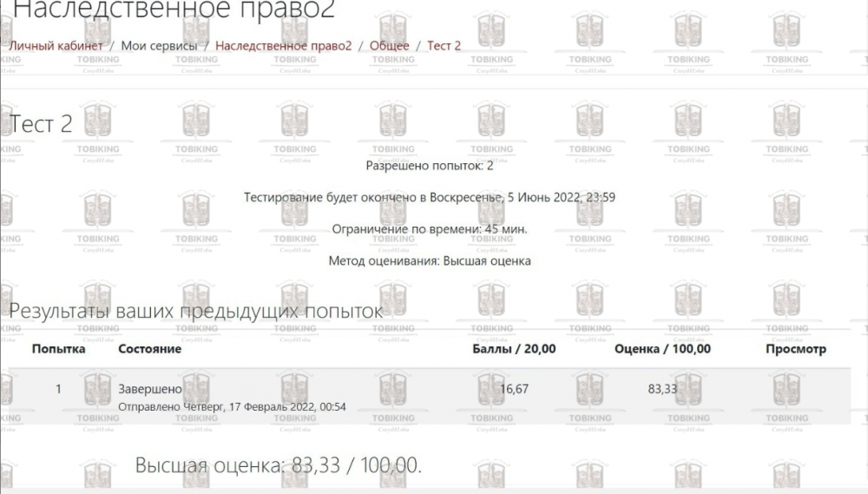Image resolution: width=868 pixels, height=494 pixels.
Task: Open the Наследственное право2 breadcrumb link
Action: pos(284,45)
